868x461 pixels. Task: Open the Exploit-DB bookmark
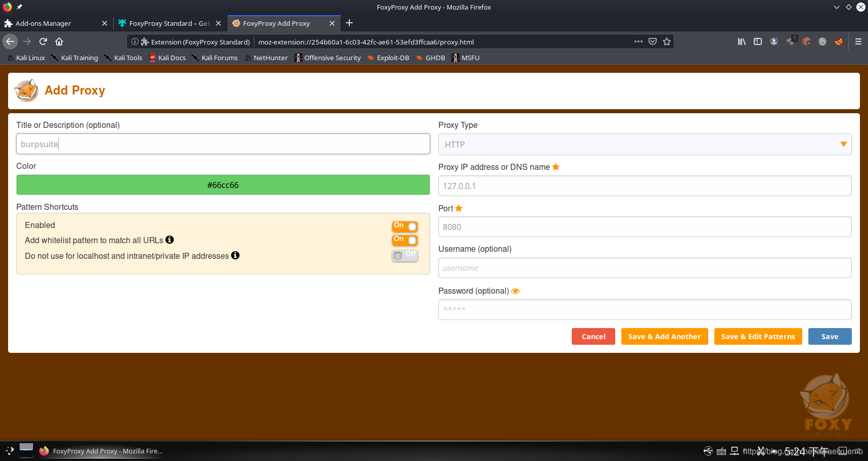(x=388, y=58)
